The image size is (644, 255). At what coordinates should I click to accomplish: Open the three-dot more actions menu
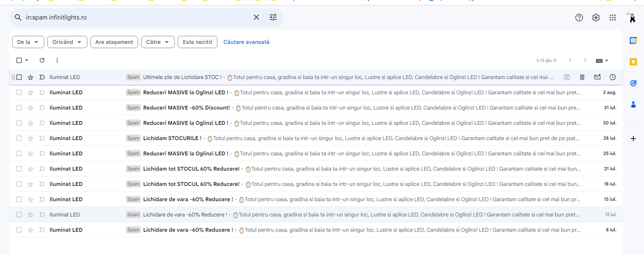tap(57, 60)
